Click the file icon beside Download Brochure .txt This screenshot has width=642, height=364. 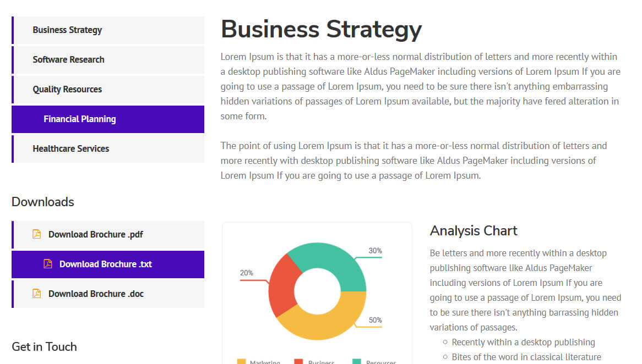(48, 264)
